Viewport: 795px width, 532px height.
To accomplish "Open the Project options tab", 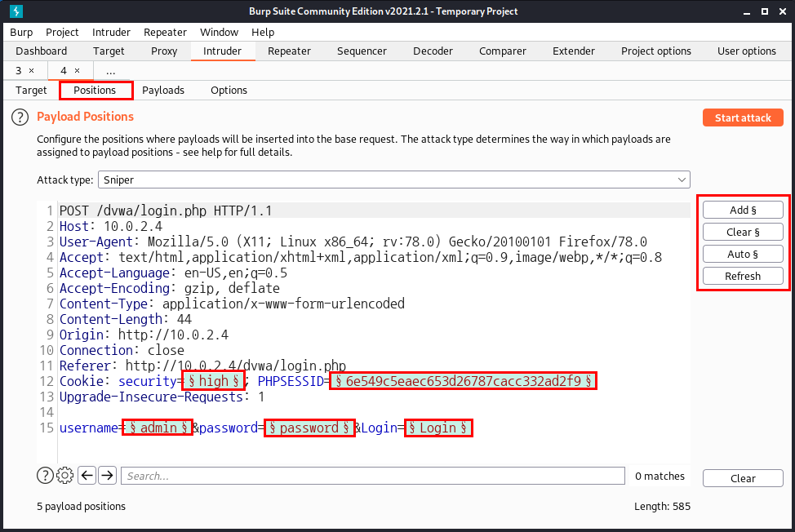I will [656, 51].
